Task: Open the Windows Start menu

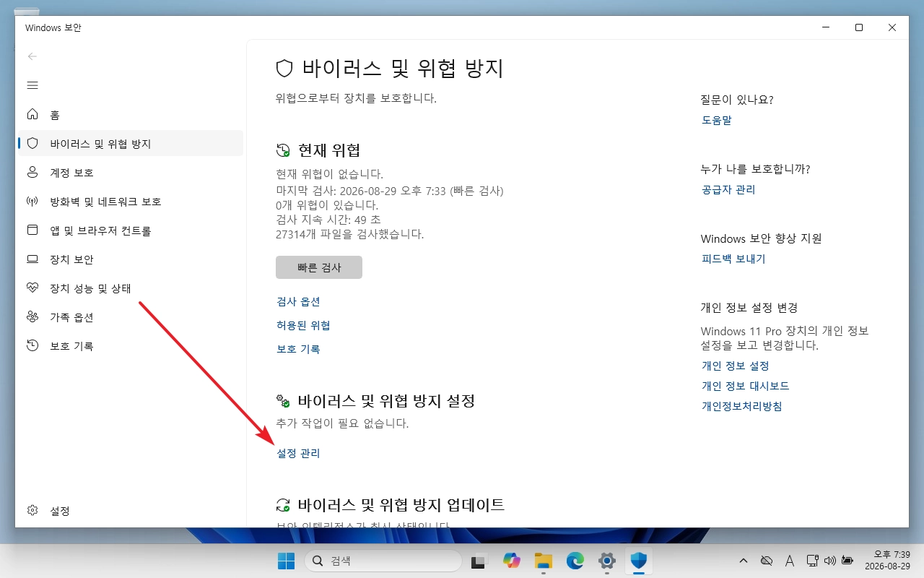Action: pyautogui.click(x=286, y=561)
